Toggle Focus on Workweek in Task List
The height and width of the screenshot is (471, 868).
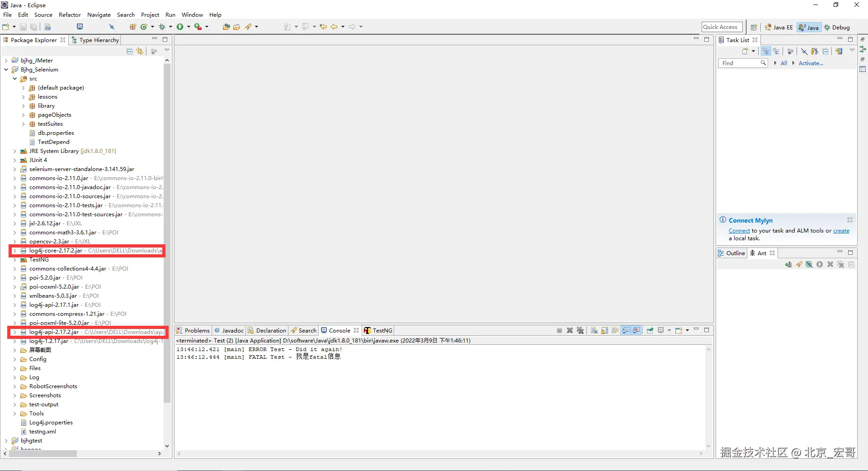click(x=790, y=51)
